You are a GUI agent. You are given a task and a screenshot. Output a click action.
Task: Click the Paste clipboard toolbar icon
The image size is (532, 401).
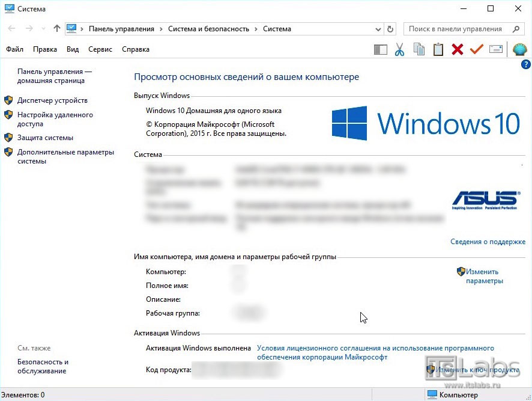pos(438,49)
